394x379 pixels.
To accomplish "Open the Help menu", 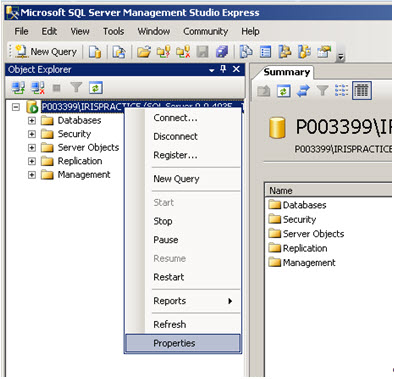I will pos(250,31).
